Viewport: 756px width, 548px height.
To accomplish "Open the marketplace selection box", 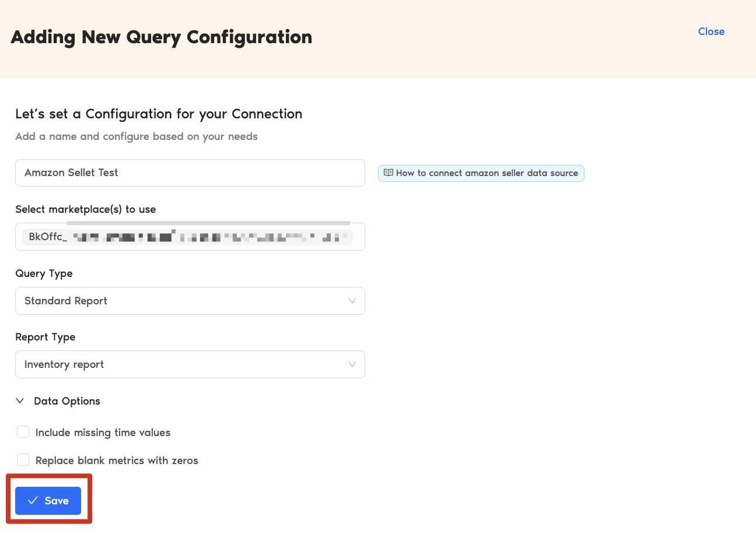I will (x=358, y=237).
